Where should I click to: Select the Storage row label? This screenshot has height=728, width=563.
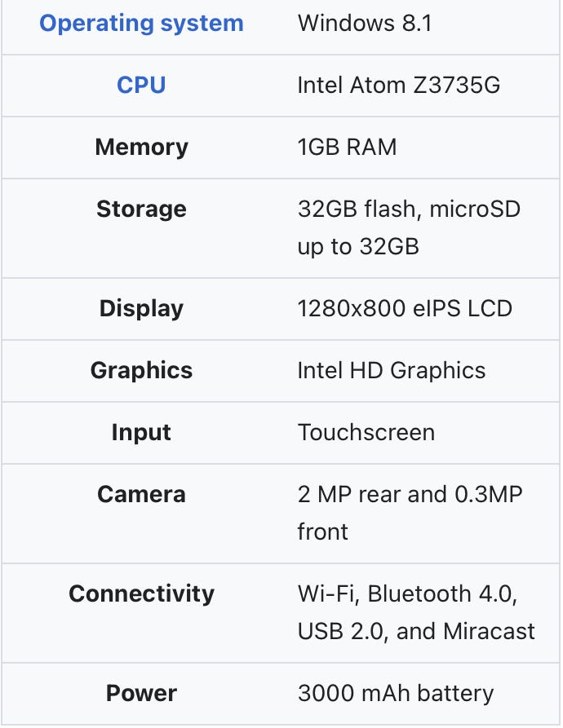point(141,209)
